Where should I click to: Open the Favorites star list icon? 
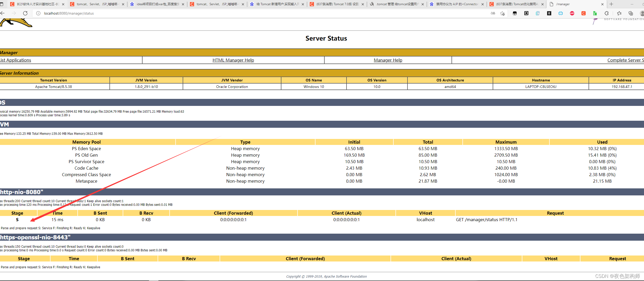tap(619, 13)
